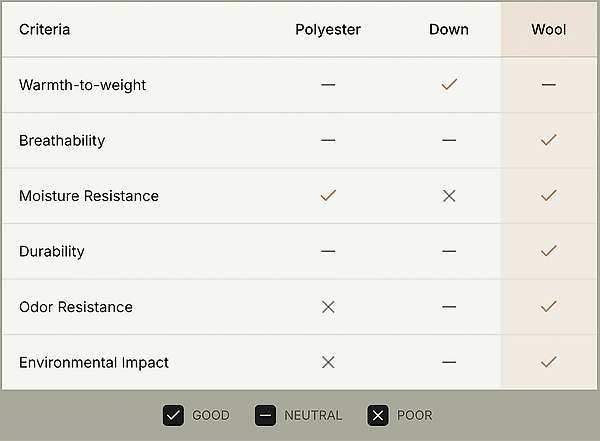This screenshot has width=600, height=441.
Task: Click the Down warmth-to-weight check icon
Action: click(448, 85)
